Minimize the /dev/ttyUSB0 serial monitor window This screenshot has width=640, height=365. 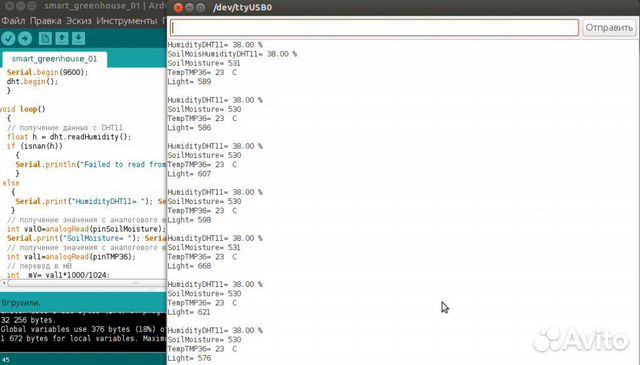[189, 7]
